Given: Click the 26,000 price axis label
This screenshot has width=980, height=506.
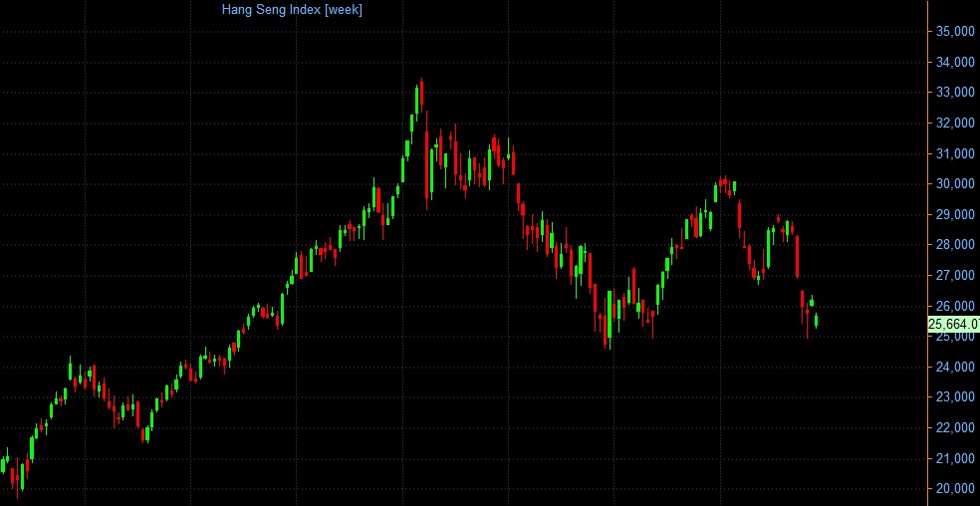Looking at the screenshot, I should click(955, 306).
